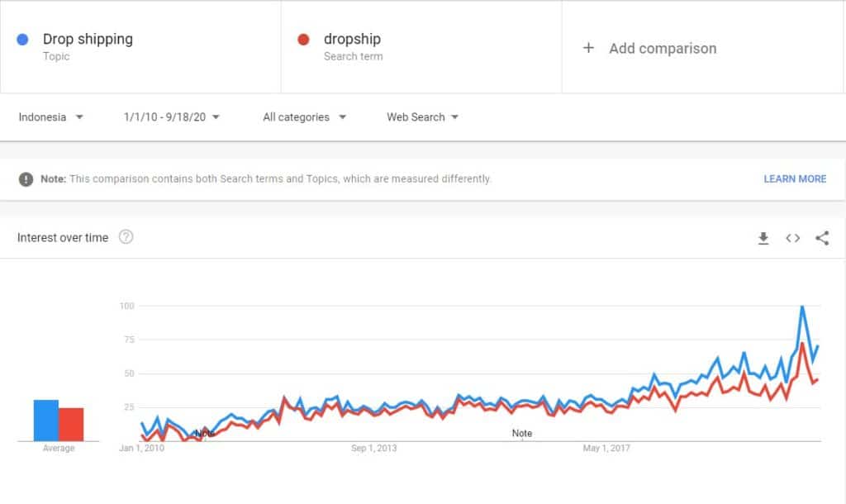Click the embed code icon
This screenshot has width=846, height=504.
point(793,238)
